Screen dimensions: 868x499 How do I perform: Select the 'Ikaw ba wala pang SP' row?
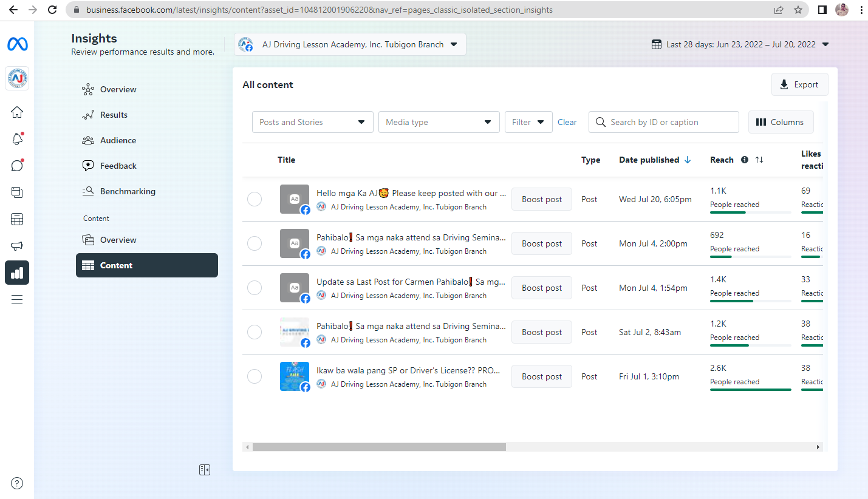(x=255, y=376)
